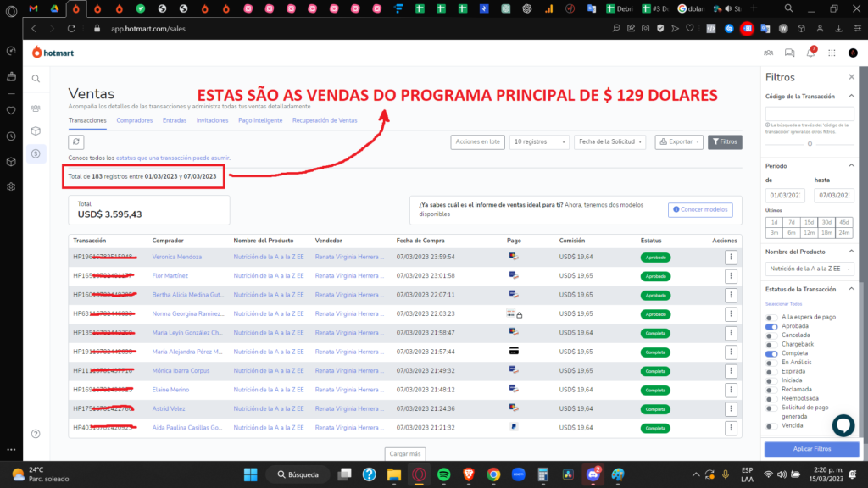This screenshot has width=868, height=488.
Task: Select the 7d period shortcut
Action: click(792, 223)
